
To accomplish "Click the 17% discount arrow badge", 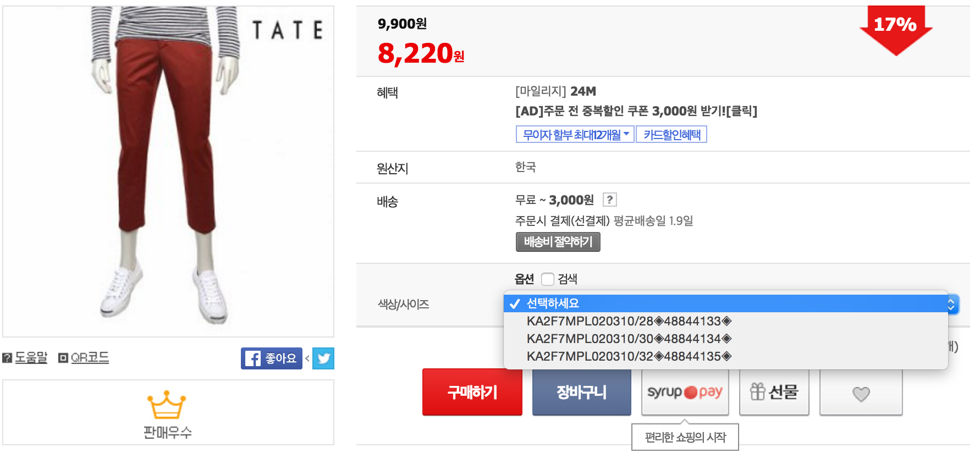I will (895, 29).
